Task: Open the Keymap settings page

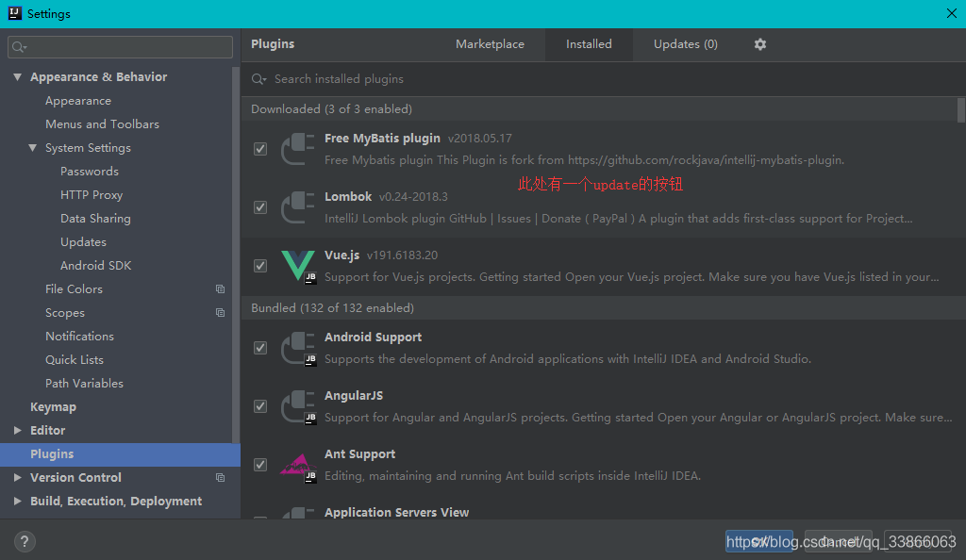Action: (53, 406)
